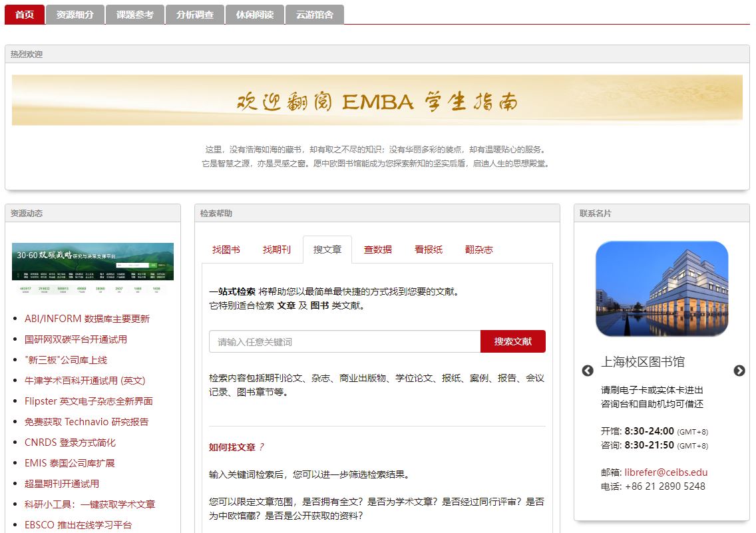
Task: Open the EMBA 学生指南 welcome banner
Action: coord(377,100)
